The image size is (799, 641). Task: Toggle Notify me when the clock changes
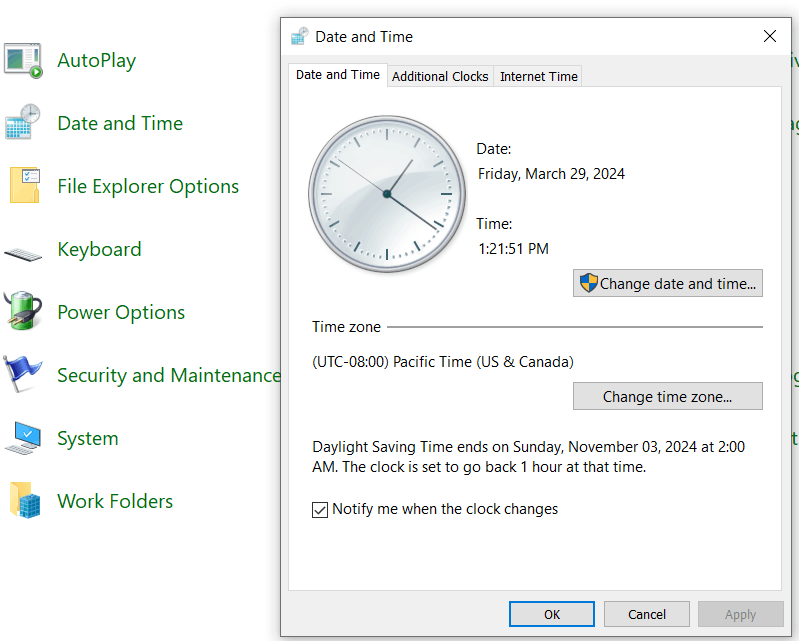click(319, 510)
